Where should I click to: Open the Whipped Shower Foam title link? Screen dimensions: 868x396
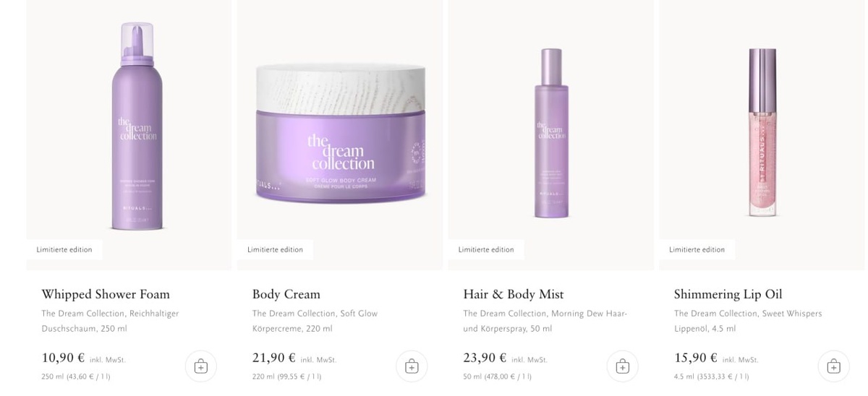point(106,294)
